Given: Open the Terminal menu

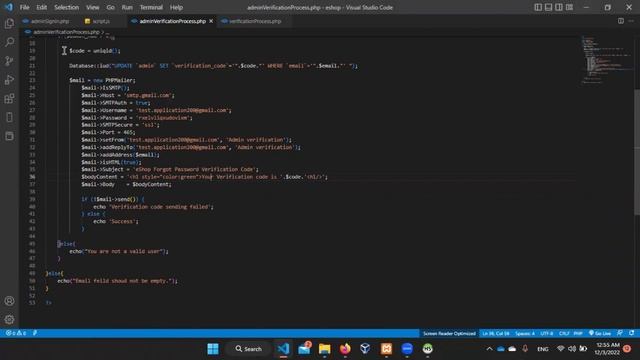Looking at the screenshot, I should [151, 7].
